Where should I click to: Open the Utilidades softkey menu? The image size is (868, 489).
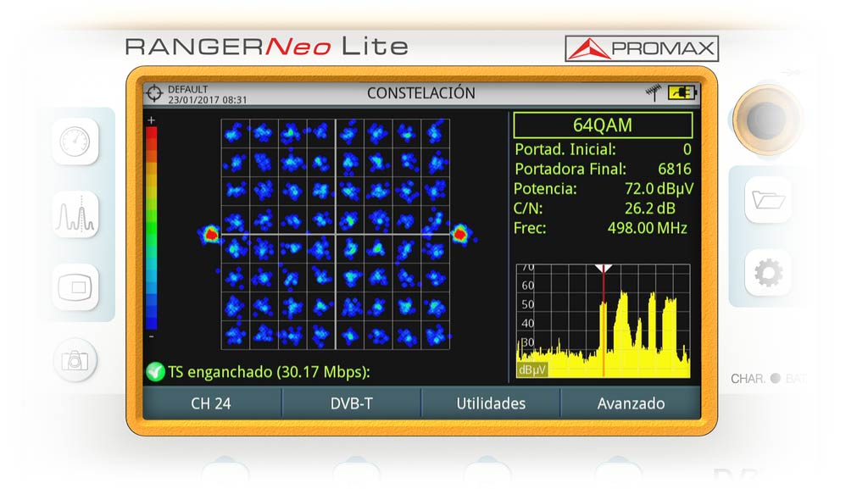pyautogui.click(x=491, y=403)
